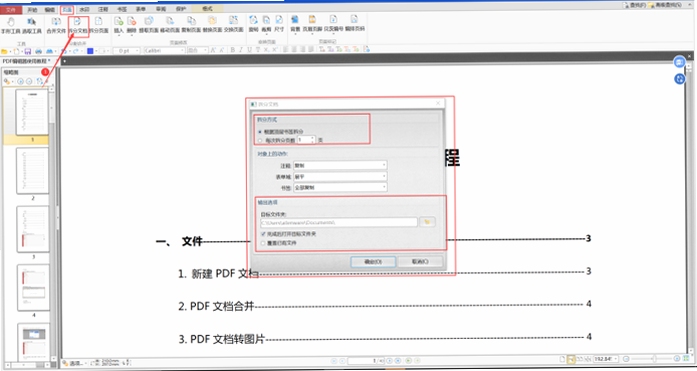This screenshot has width=697, height=371.
Task: Click the Advanced search button top right
Action: 665,5
